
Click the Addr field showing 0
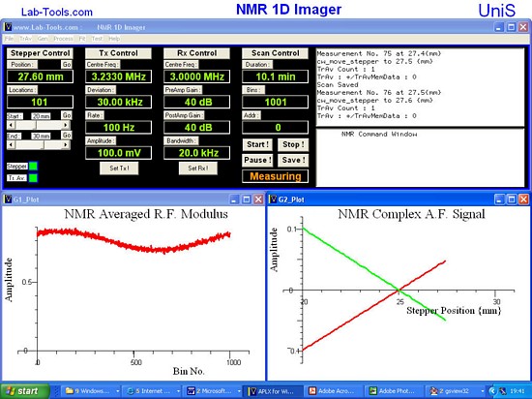click(275, 127)
